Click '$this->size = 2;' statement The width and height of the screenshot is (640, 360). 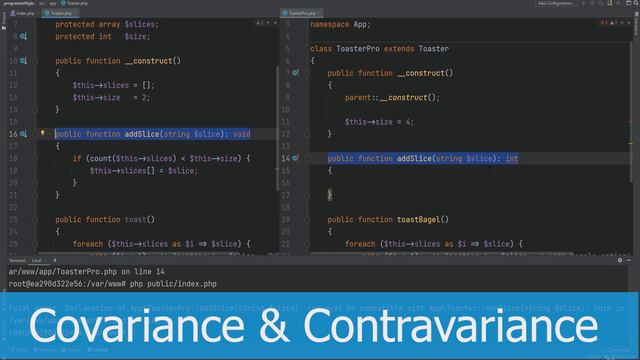pos(111,98)
